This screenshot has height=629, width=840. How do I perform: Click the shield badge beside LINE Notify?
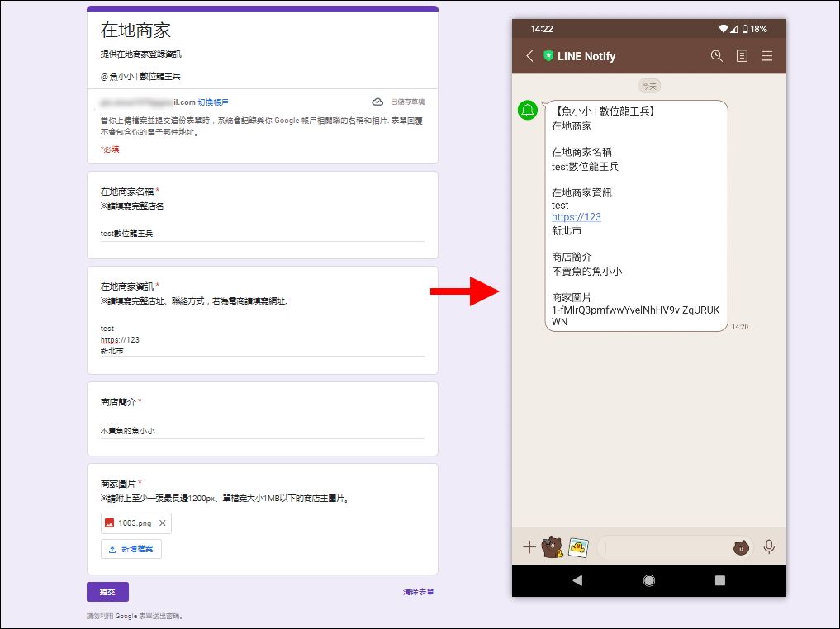[548, 55]
